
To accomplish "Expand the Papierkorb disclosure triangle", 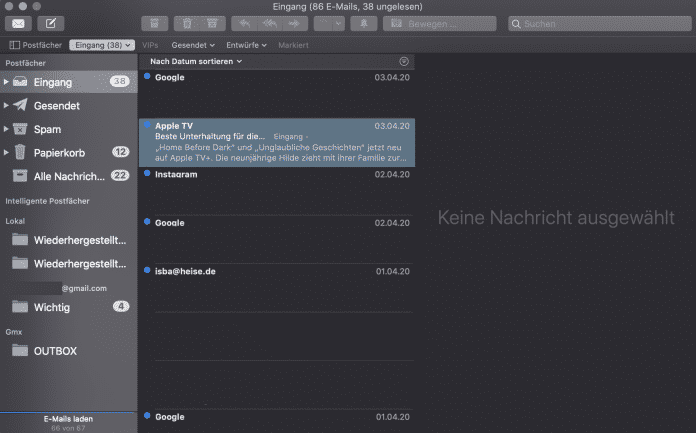I will 6,152.
